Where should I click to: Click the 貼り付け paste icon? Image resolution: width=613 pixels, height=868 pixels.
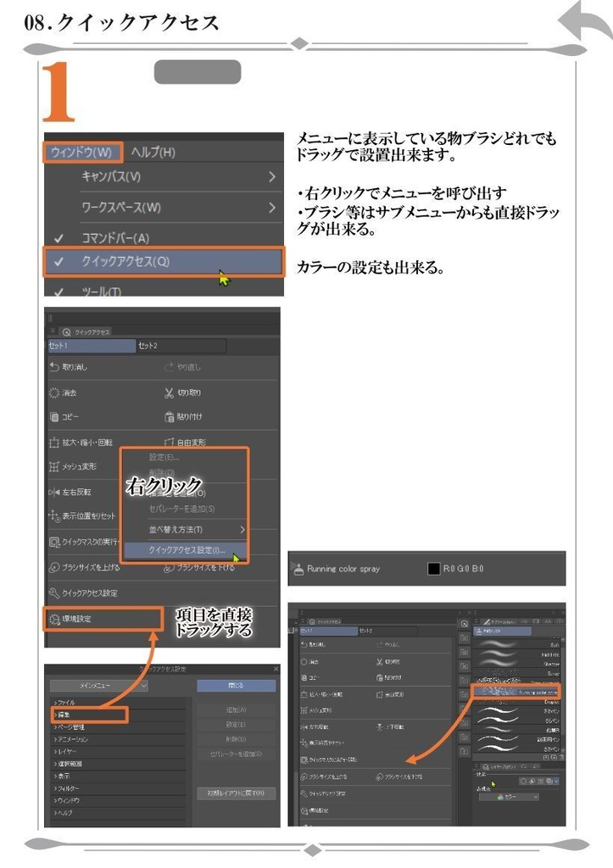(170, 416)
